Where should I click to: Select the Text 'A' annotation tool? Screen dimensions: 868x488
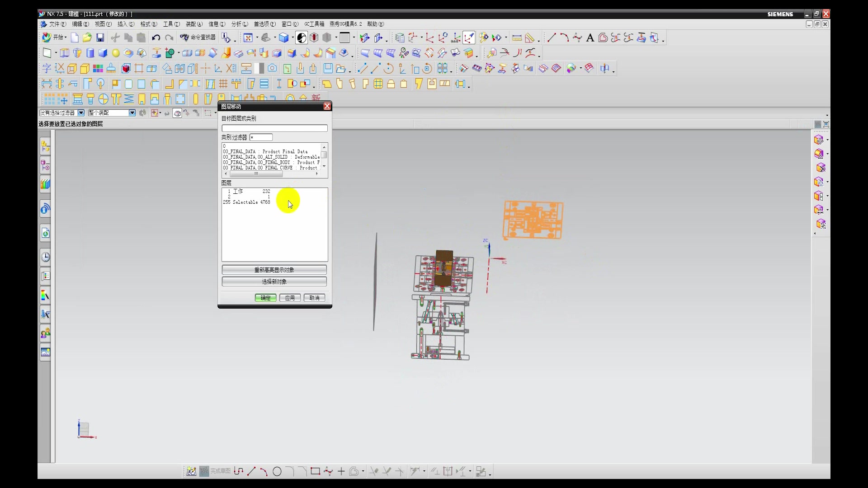pos(590,38)
